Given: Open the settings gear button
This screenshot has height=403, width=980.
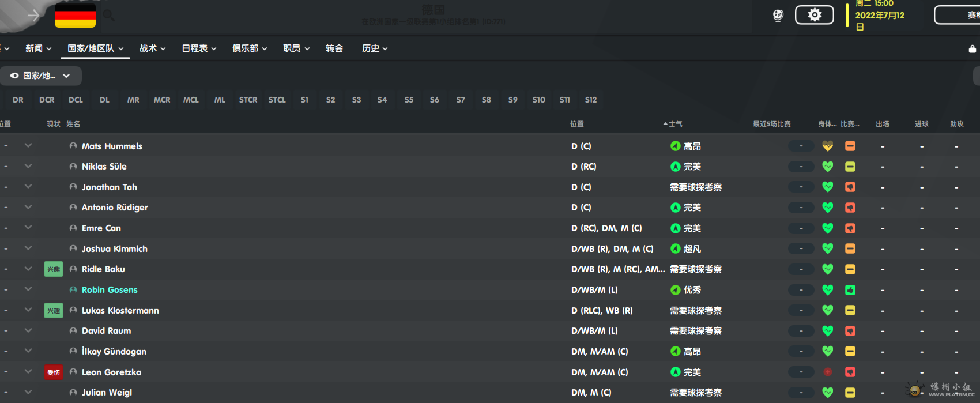Looking at the screenshot, I should [x=814, y=15].
